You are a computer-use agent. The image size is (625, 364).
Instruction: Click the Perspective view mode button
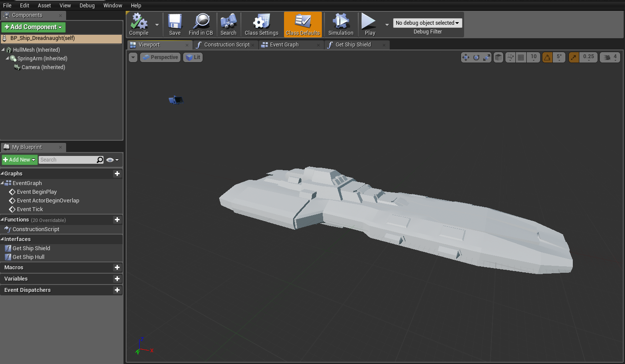160,57
